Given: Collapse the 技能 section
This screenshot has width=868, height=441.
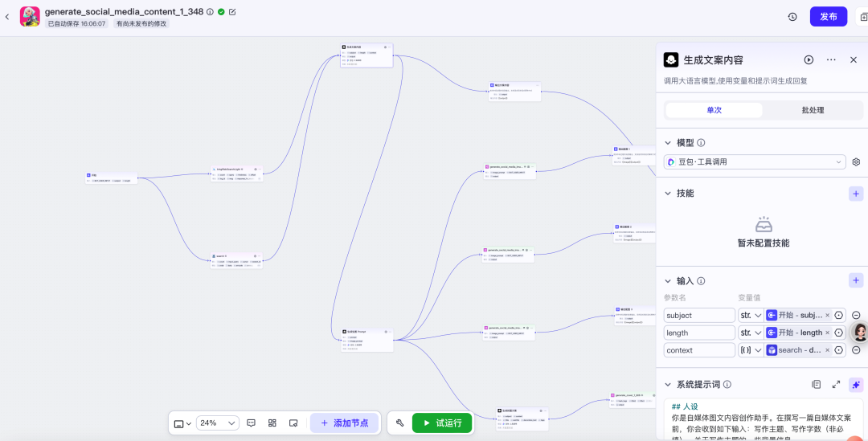Looking at the screenshot, I should coord(668,194).
